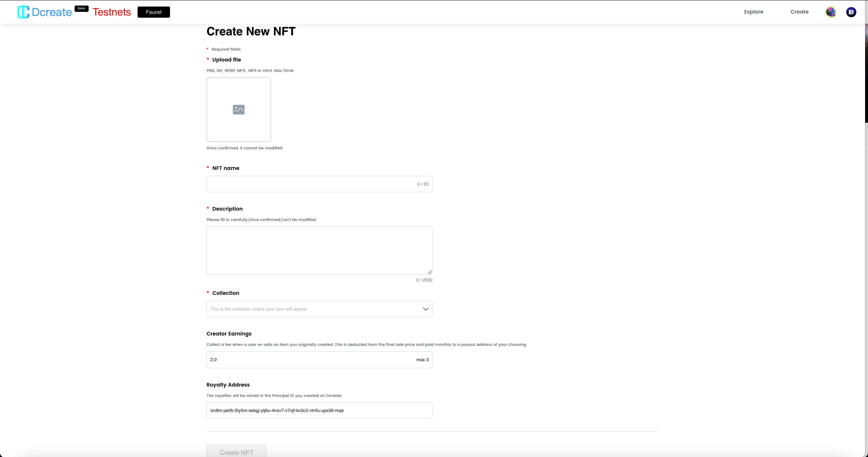The width and height of the screenshot is (868, 457).
Task: Expand the Collection dropdown chevron
Action: point(426,309)
